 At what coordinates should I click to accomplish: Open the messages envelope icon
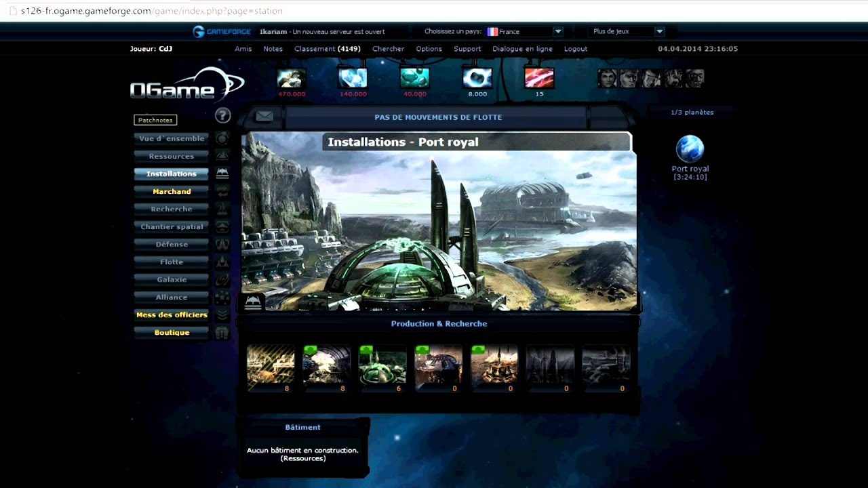(264, 117)
